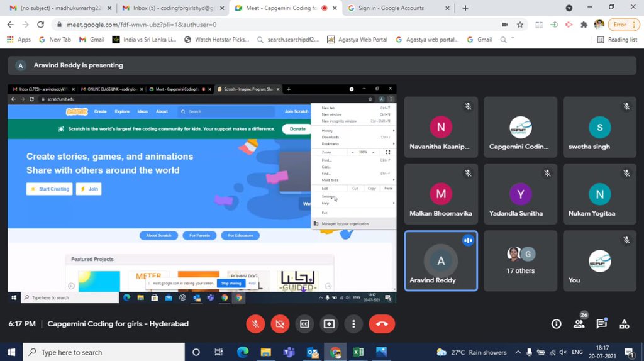
Task: Open the Apps bookmark shortcut
Action: pos(19,40)
